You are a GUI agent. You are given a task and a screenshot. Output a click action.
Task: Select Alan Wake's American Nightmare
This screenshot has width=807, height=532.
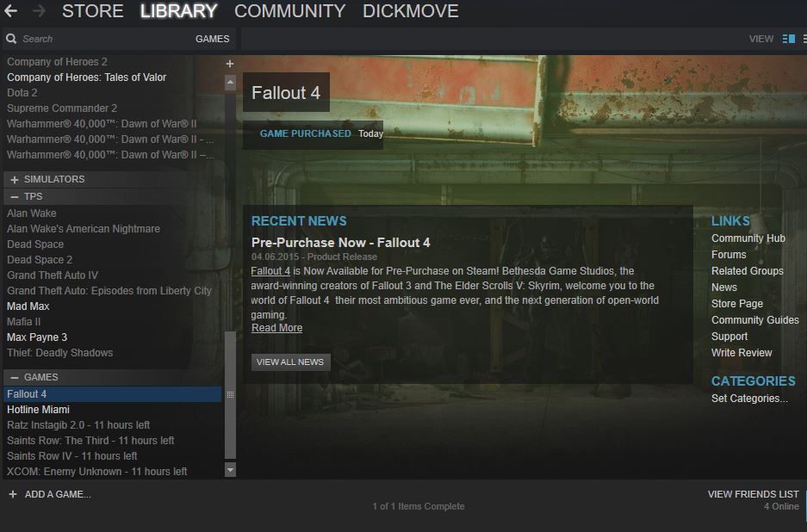click(x=84, y=228)
